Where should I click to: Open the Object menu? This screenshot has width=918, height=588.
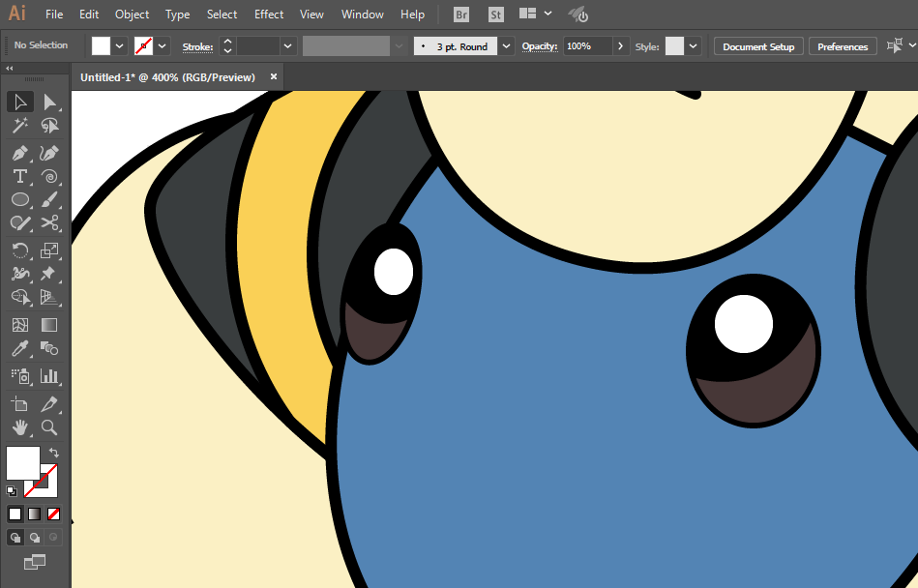click(133, 15)
